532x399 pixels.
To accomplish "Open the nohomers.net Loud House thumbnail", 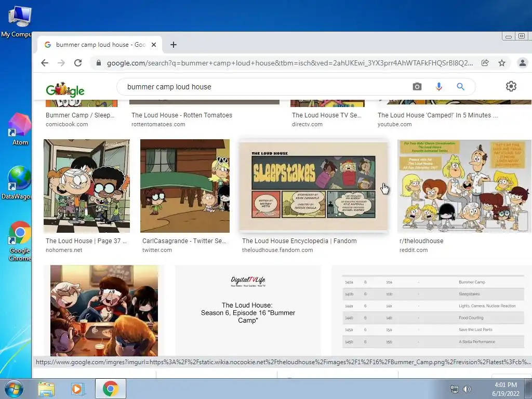I will 87,186.
